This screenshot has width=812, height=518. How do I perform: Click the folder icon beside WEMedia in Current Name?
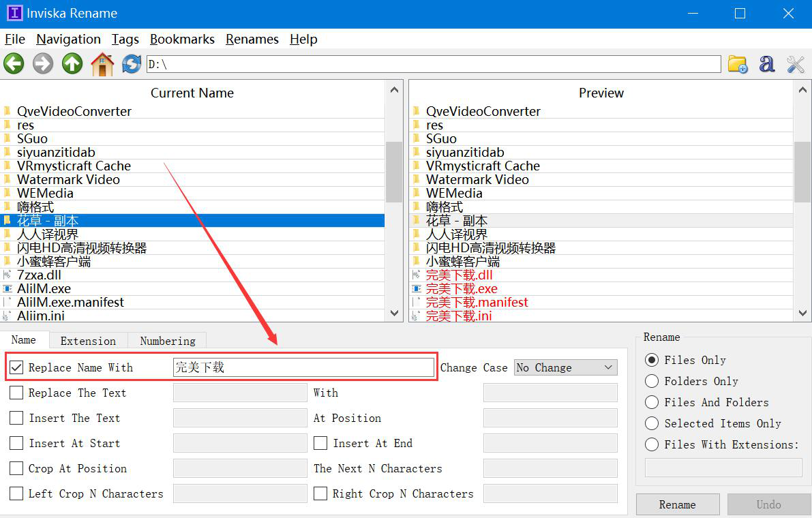pyautogui.click(x=7, y=193)
